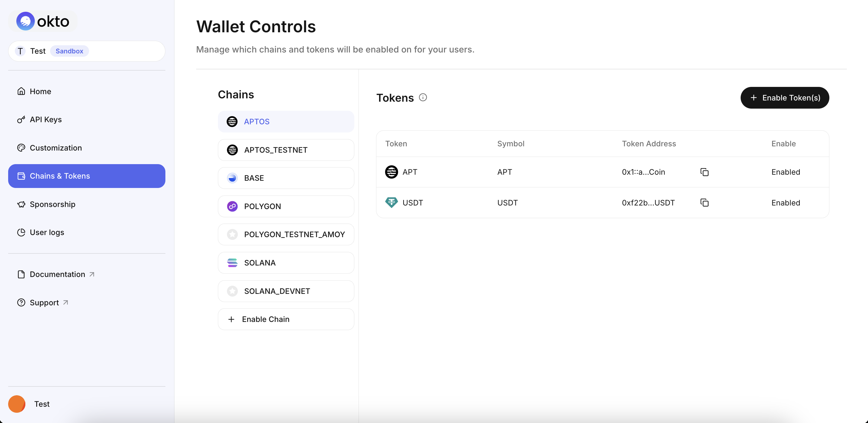Open Customization settings
This screenshot has width=868, height=423.
pyautogui.click(x=87, y=148)
